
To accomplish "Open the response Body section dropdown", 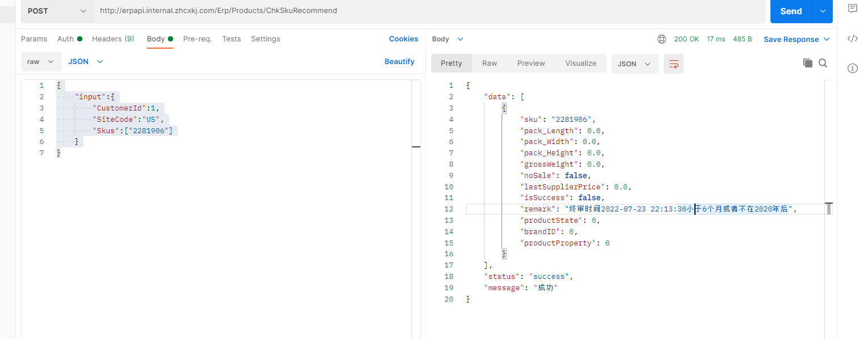I will coord(448,39).
